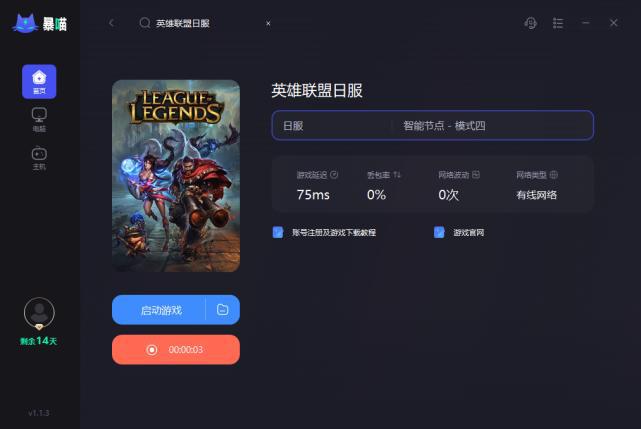Screen dimensions: 641x429
Task: Click the user avatar in the sidebar
Action: 39,313
